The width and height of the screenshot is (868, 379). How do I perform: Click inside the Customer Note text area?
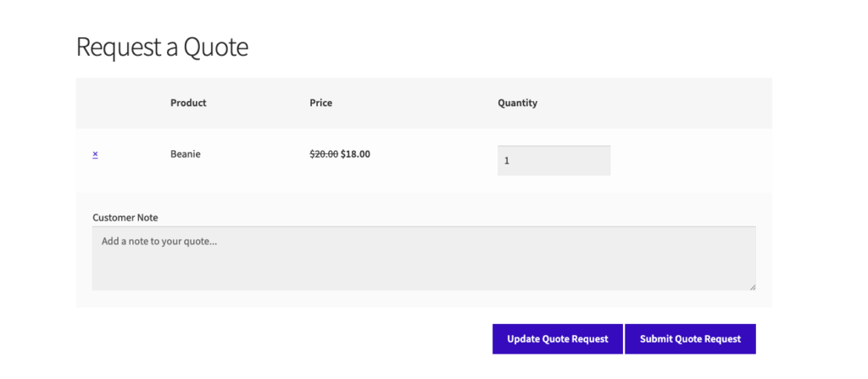[424, 258]
